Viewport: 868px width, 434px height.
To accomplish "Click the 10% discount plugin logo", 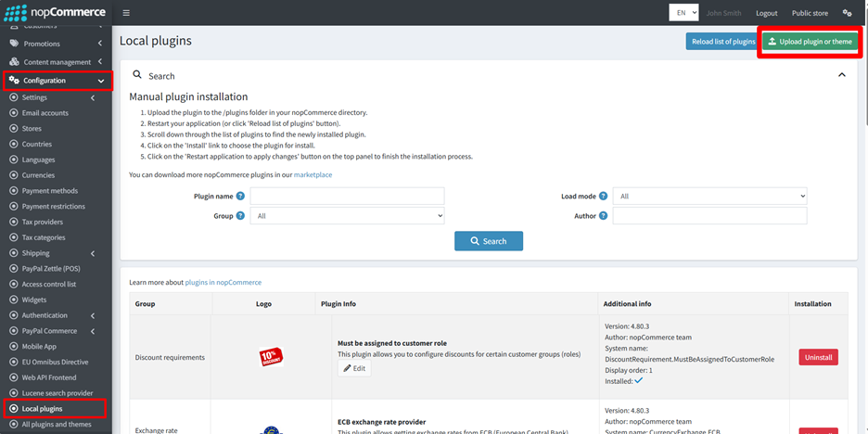I will [x=271, y=357].
